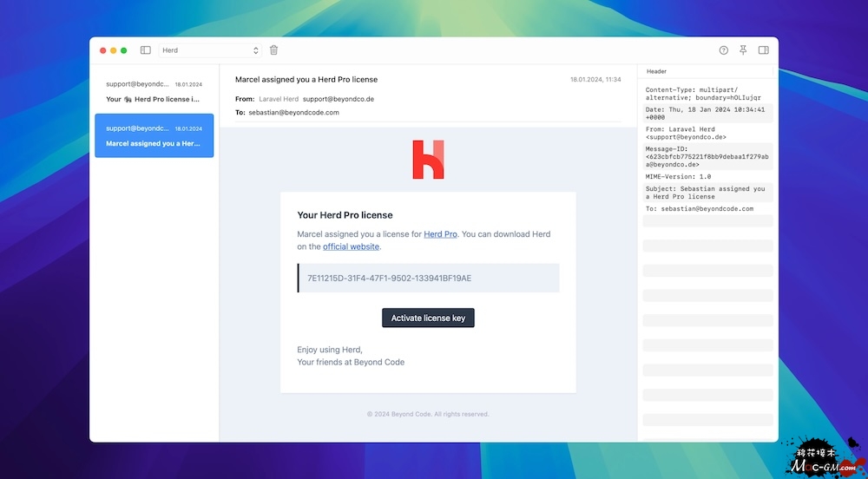Screen dimensions: 868x479
Task: Select the 'Your Herd Pro license' email
Action: 154,92
